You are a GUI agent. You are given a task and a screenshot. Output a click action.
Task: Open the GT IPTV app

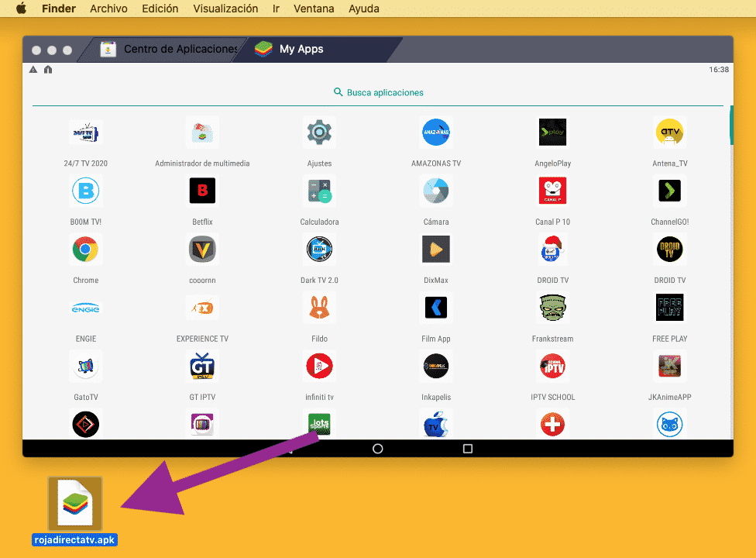202,366
